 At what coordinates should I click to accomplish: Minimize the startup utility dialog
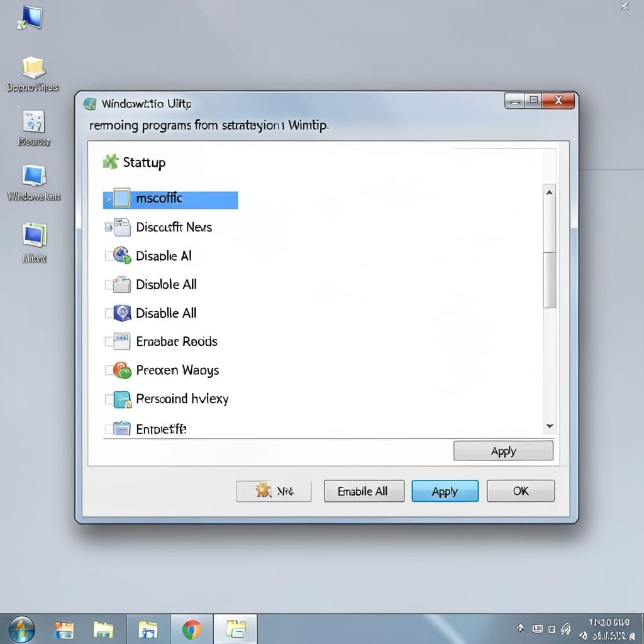[x=515, y=101]
